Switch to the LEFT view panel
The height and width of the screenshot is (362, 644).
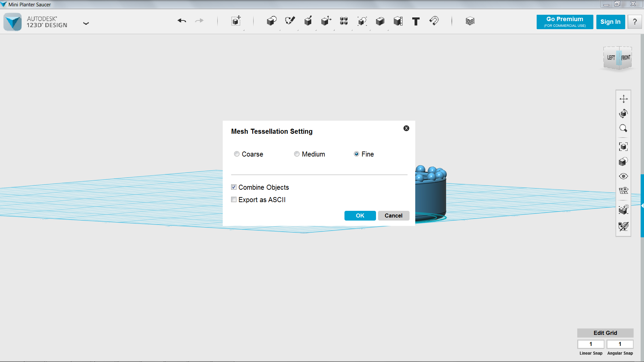(x=610, y=57)
